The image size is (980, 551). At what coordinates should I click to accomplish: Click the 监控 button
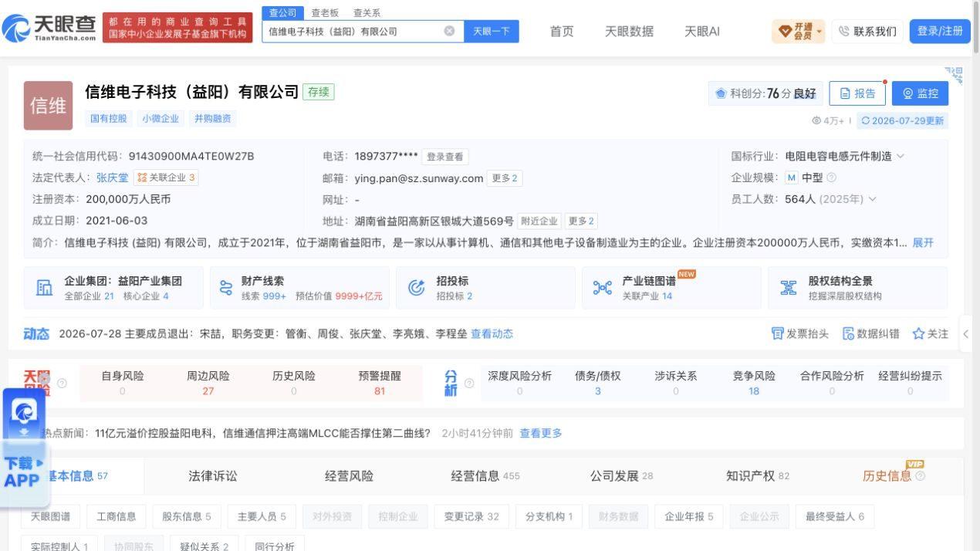click(920, 93)
